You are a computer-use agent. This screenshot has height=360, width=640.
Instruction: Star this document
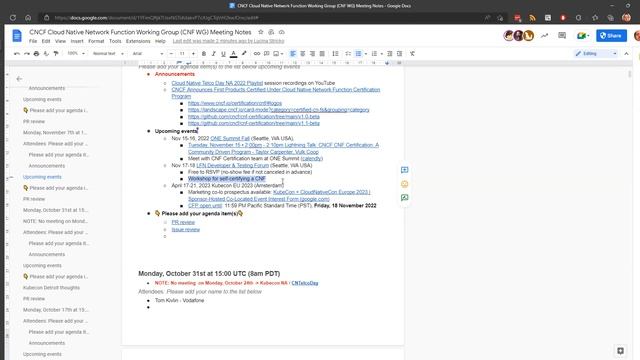(260, 32)
